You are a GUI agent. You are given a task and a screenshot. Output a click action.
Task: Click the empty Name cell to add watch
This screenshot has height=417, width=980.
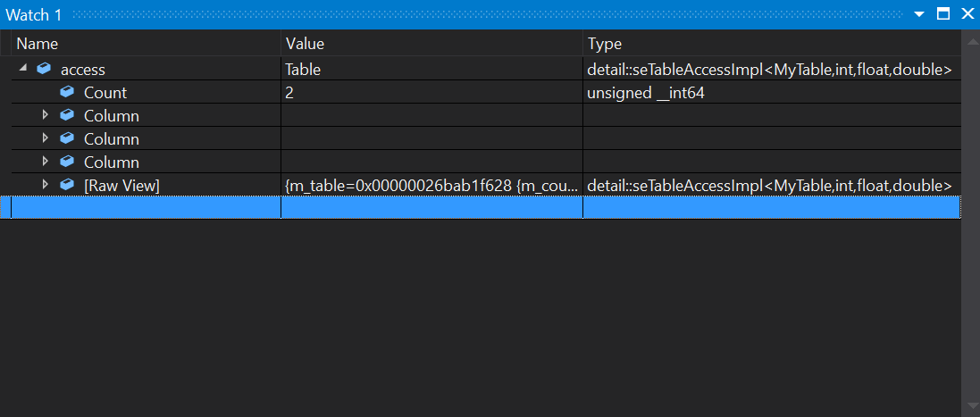[x=143, y=207]
